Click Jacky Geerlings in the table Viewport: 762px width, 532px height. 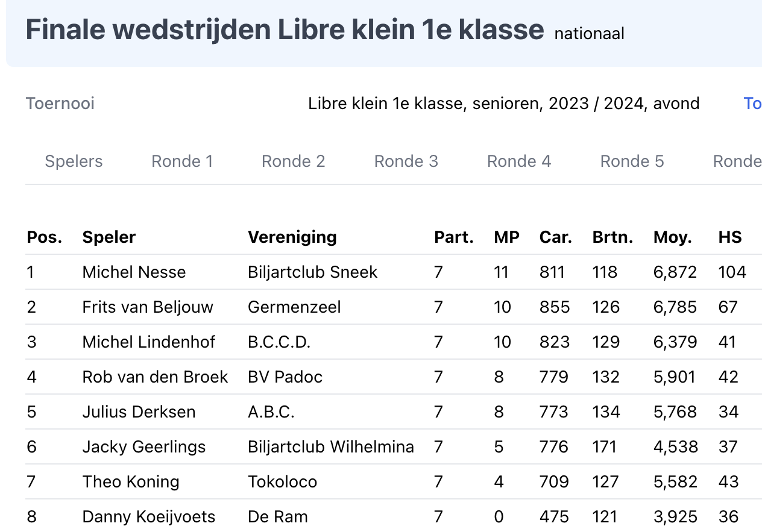144,447
